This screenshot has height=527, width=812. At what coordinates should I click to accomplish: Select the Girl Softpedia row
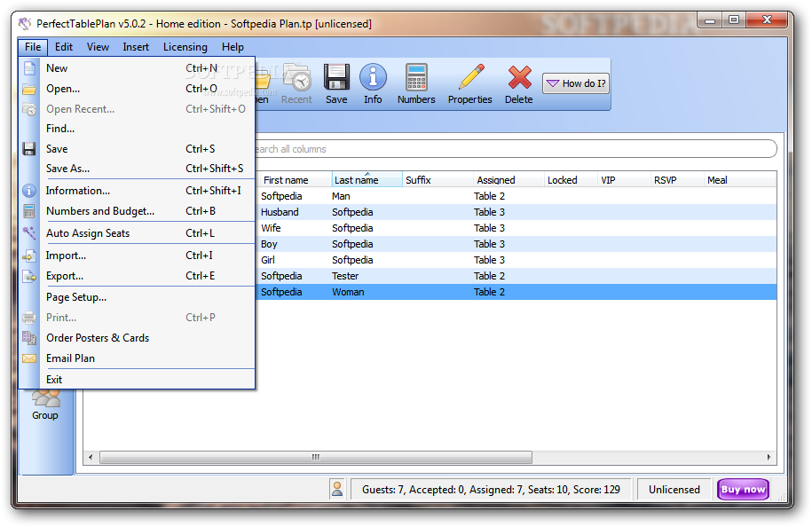(516, 260)
